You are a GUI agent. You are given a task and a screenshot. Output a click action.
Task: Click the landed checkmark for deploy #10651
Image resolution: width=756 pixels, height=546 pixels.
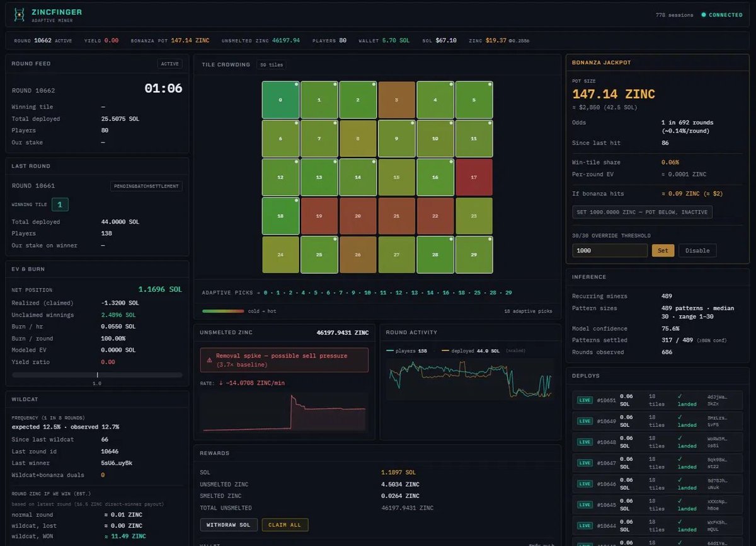[x=679, y=397]
